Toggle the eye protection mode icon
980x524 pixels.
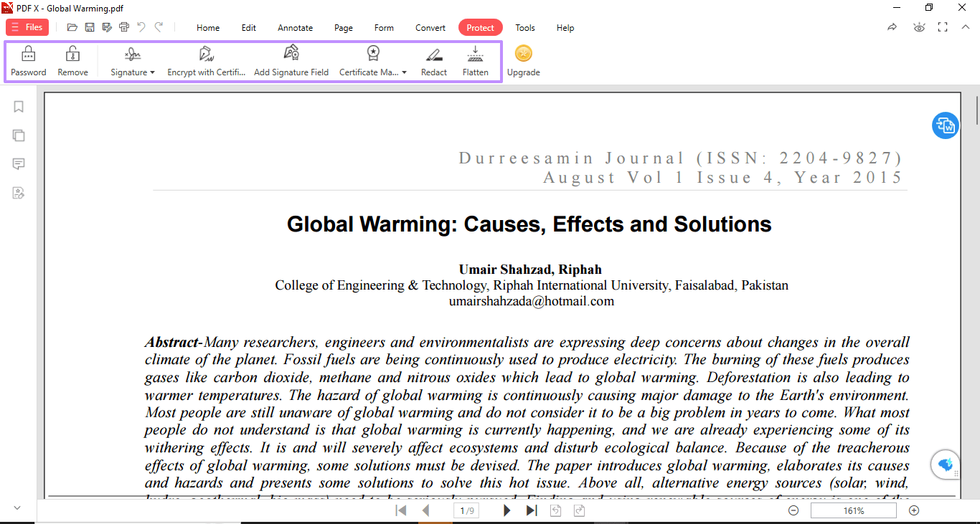pos(919,27)
